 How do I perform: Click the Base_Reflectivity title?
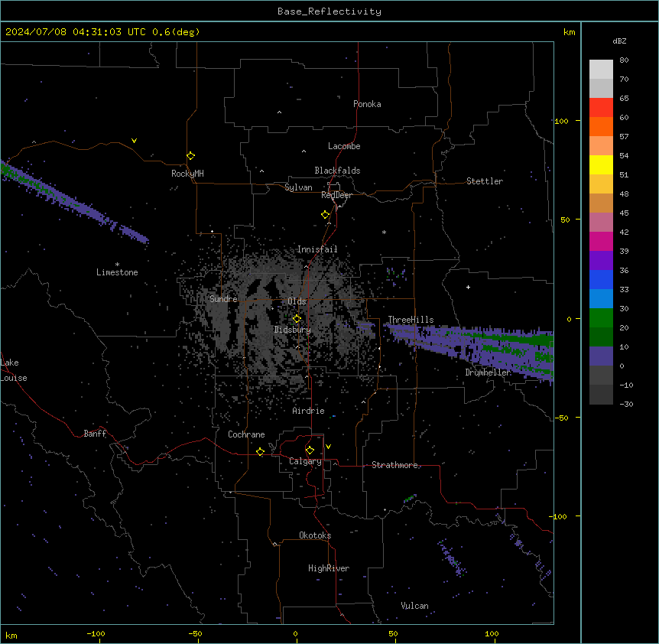(329, 11)
